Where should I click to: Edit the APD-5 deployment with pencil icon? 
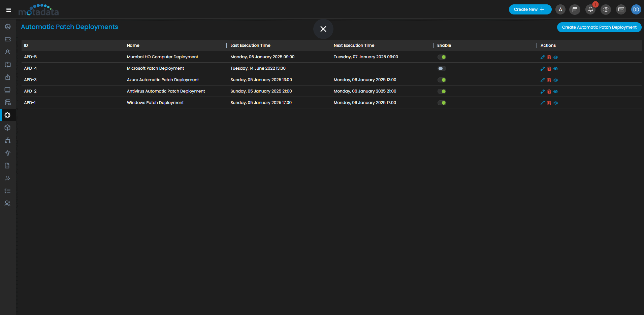click(543, 57)
